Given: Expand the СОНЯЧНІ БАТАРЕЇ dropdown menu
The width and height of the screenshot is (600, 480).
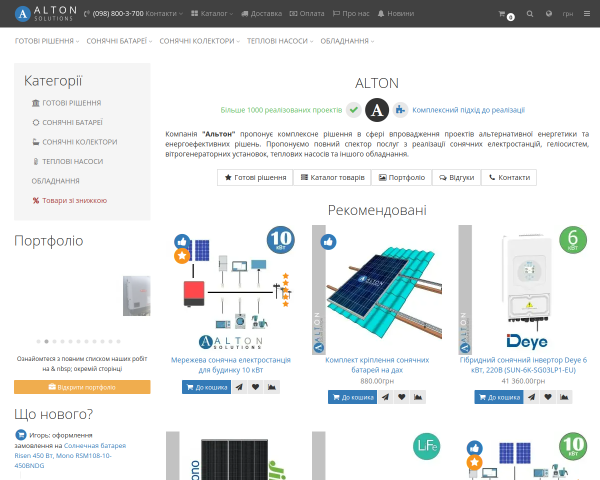Looking at the screenshot, I should point(119,41).
